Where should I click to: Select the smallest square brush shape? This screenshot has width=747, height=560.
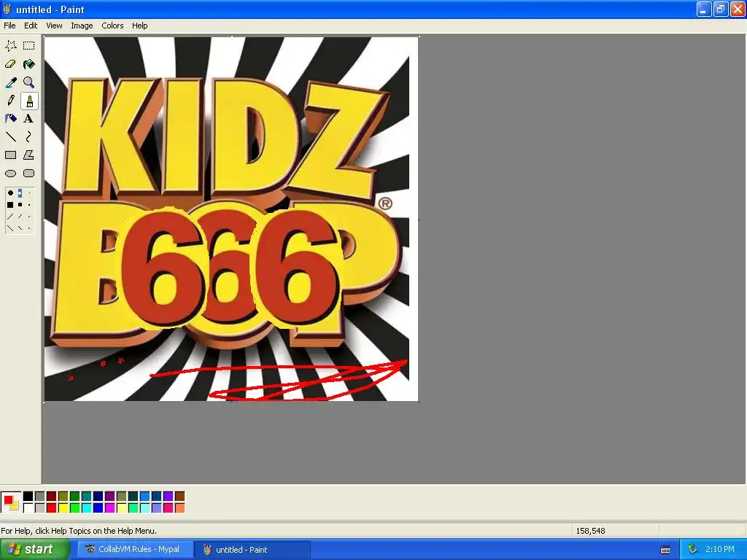(29, 205)
